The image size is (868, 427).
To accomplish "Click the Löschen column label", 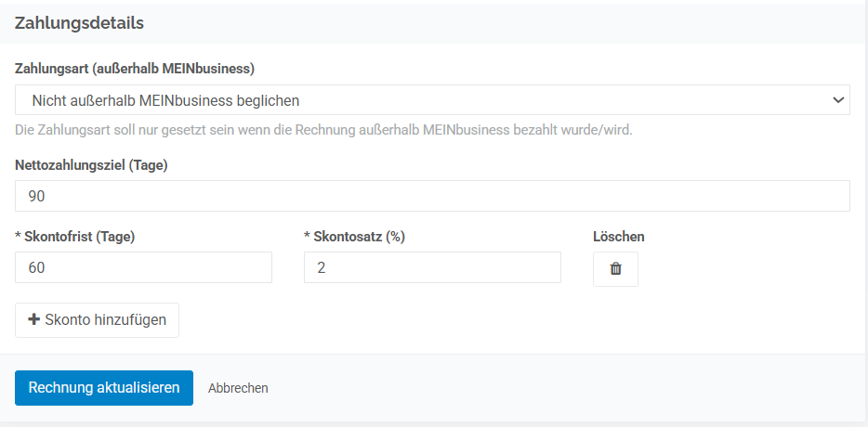I will pos(618,237).
